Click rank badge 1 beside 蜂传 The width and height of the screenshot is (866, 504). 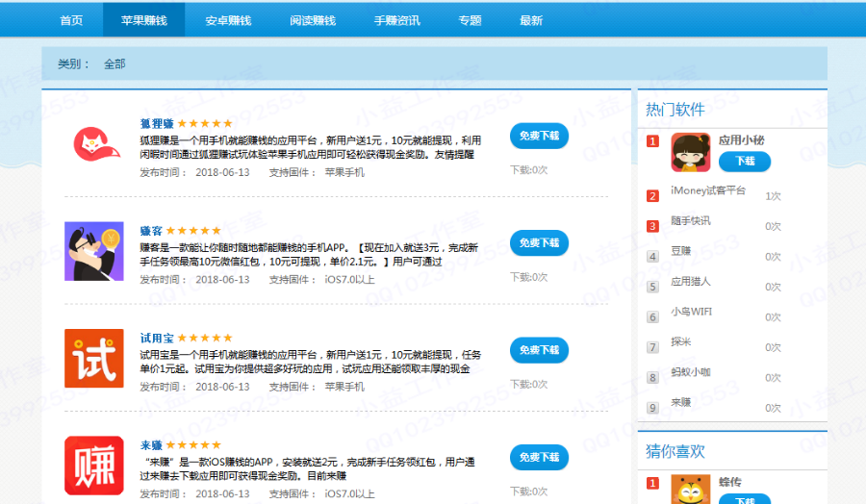click(x=652, y=484)
